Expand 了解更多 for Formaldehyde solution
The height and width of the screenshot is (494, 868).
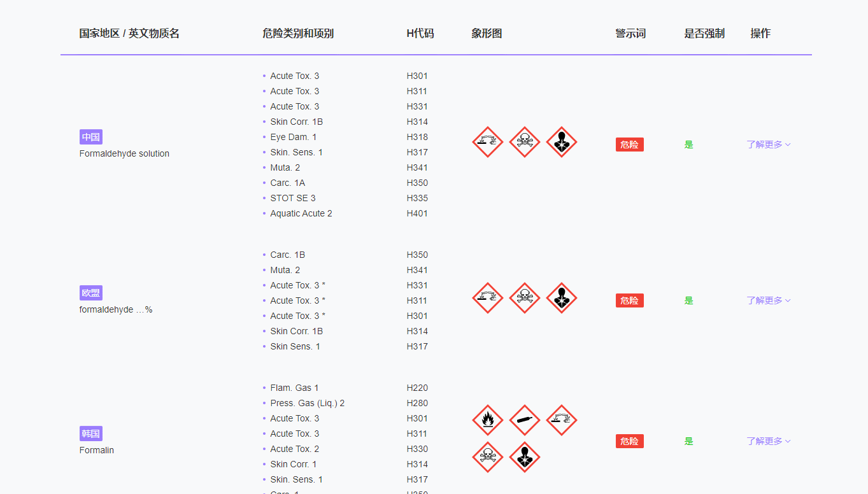(769, 145)
